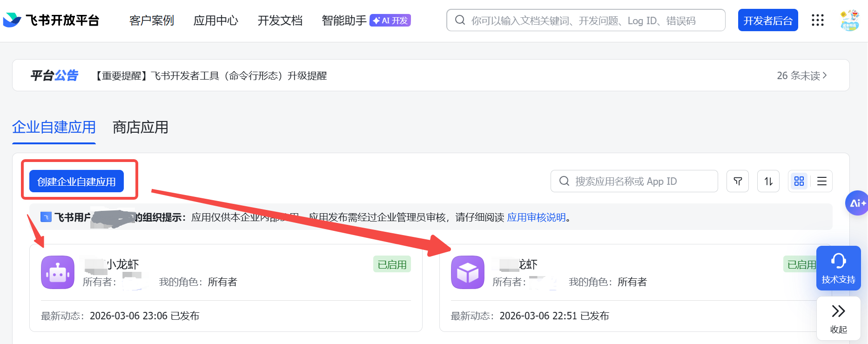The image size is (868, 344).
Task: Click the Feishu Open Platform logo
Action: point(51,20)
